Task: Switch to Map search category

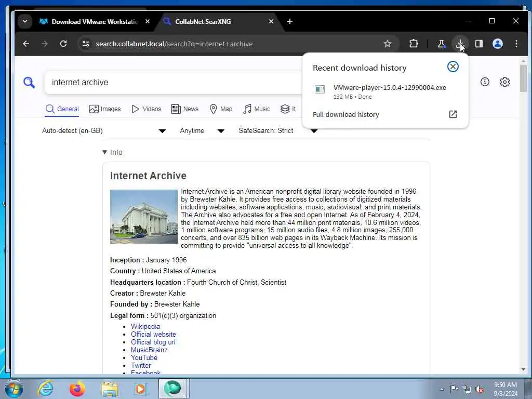Action: coord(221,109)
